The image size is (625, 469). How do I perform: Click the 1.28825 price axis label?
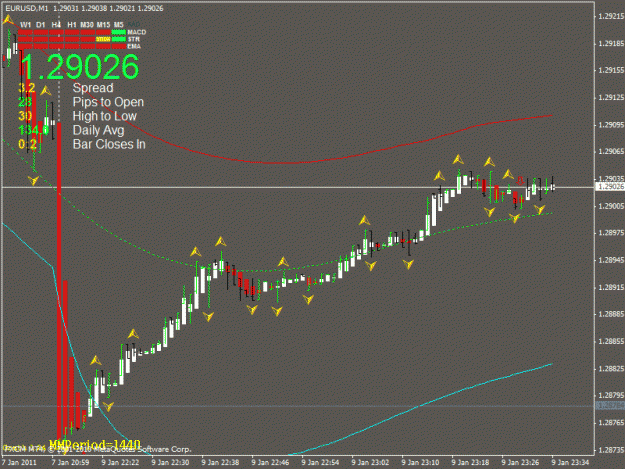611,369
